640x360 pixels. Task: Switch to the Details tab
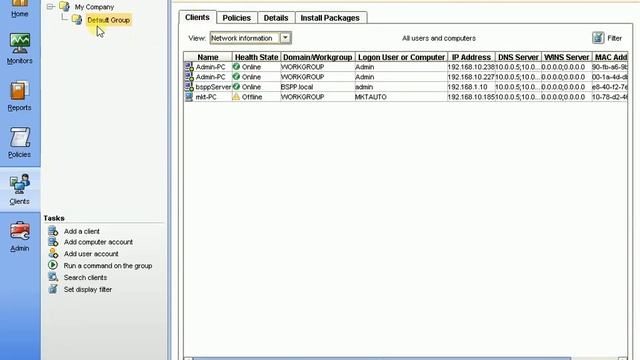[276, 18]
